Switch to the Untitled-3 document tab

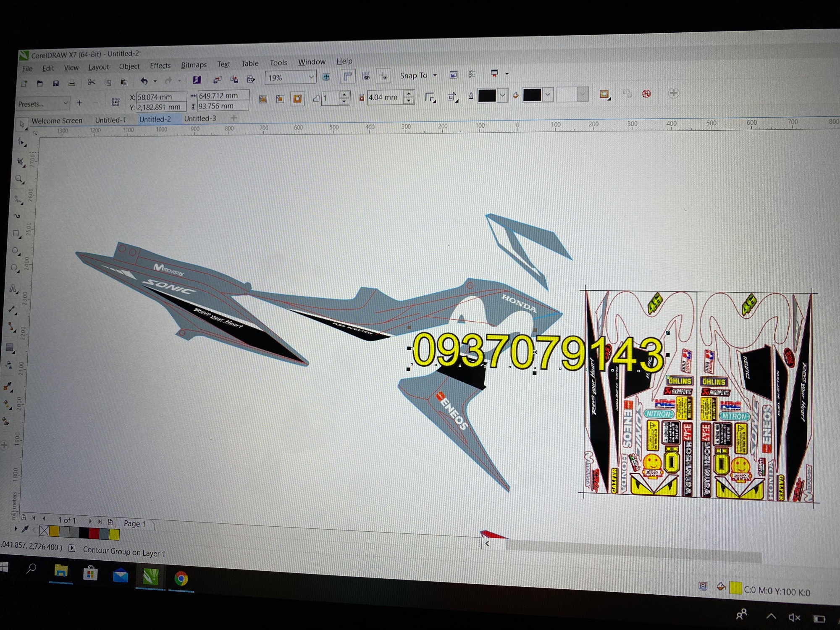click(200, 118)
